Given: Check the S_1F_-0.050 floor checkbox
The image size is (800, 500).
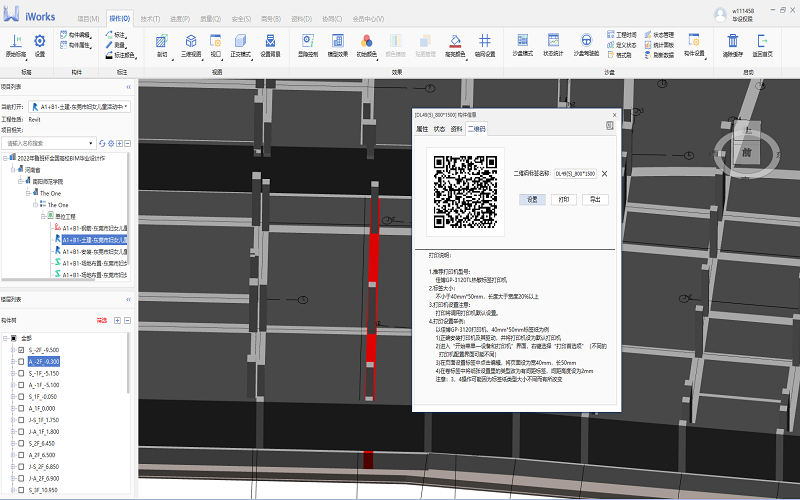Looking at the screenshot, I should click(x=21, y=396).
